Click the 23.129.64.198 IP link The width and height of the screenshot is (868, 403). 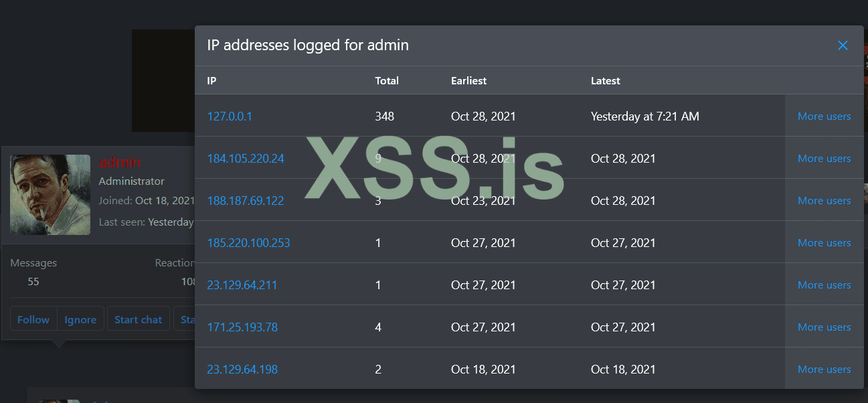242,370
